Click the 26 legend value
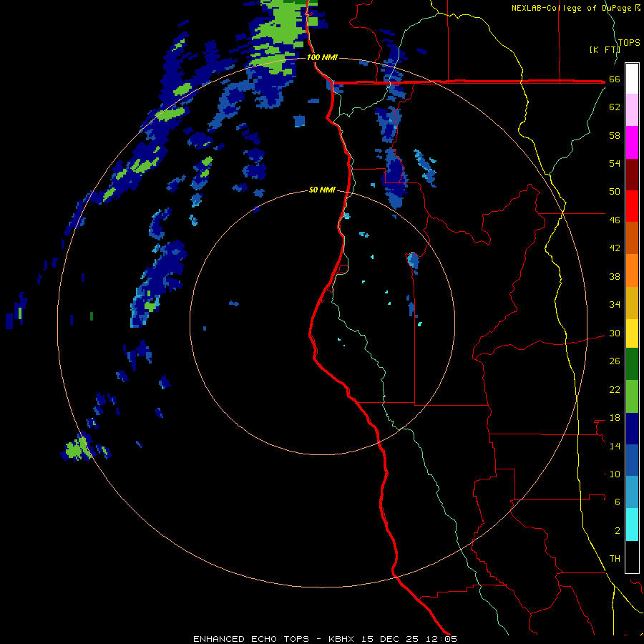Image resolution: width=644 pixels, height=644 pixels. [x=615, y=361]
